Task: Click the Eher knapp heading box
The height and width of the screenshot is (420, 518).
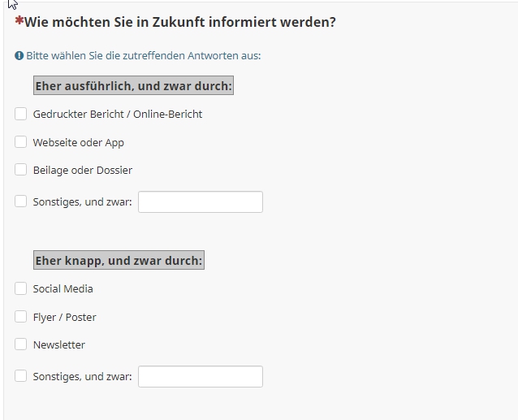Action: (119, 261)
